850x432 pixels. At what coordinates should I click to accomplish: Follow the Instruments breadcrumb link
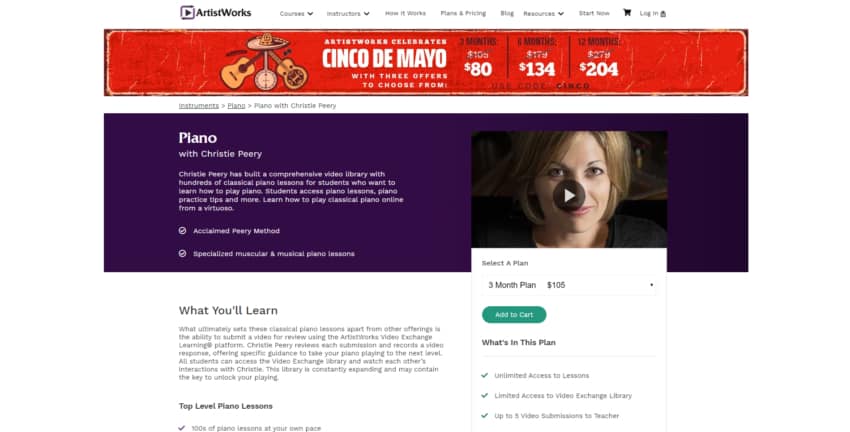click(198, 106)
